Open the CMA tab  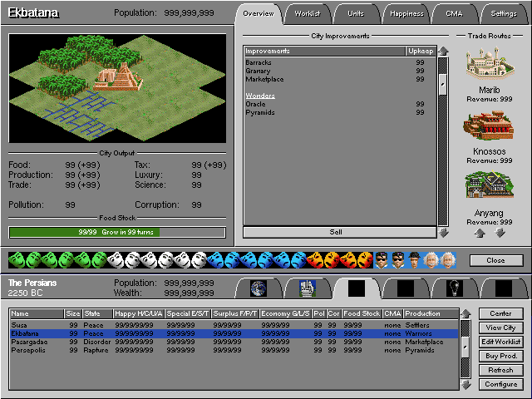click(455, 14)
